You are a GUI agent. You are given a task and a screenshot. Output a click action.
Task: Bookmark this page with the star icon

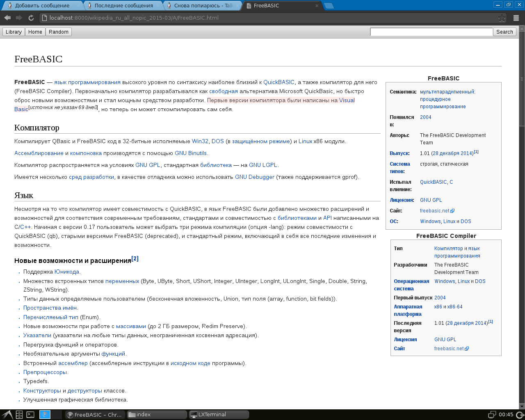pos(502,18)
